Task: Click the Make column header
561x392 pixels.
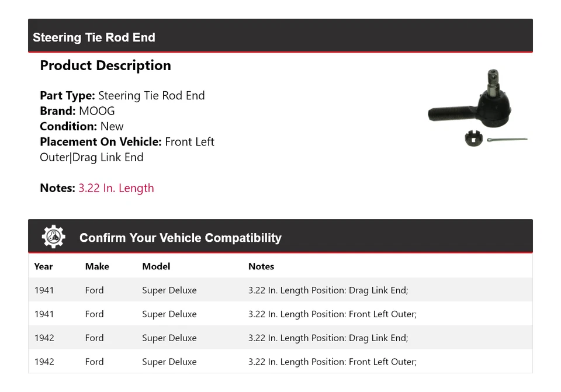Action: [x=97, y=266]
